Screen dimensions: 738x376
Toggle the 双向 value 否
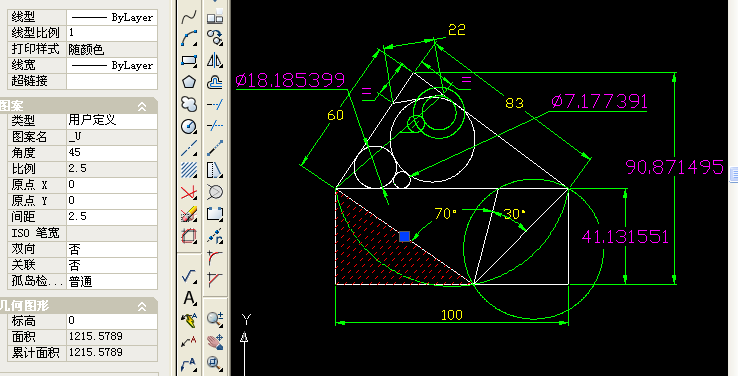112,249
